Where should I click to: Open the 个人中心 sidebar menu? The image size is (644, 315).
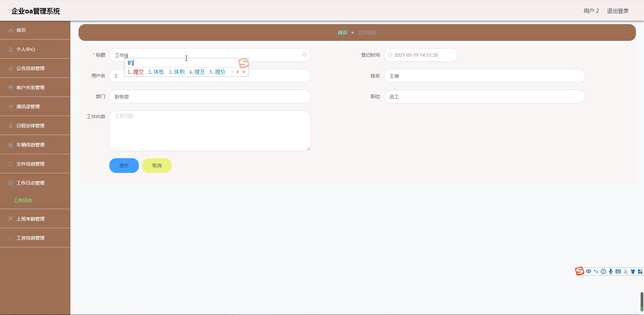point(35,49)
